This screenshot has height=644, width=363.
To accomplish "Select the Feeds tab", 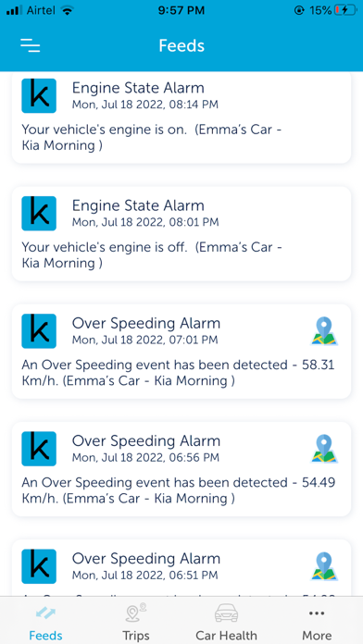I will click(x=45, y=621).
